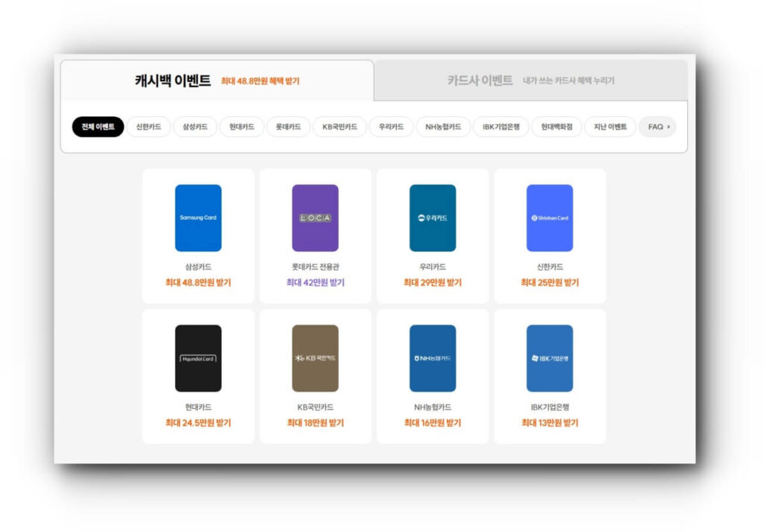
Task: Click the KB국민카드 name below the card
Action: tap(316, 407)
